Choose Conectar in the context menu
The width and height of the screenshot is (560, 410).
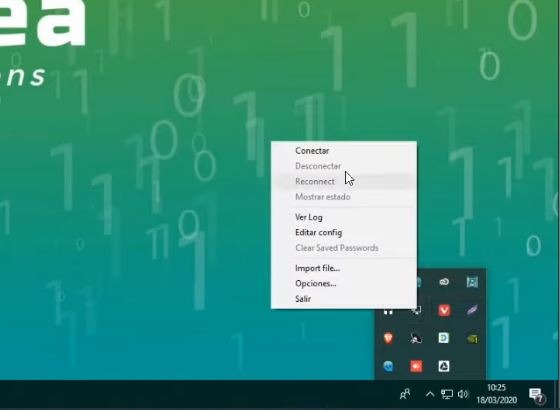(x=344, y=151)
